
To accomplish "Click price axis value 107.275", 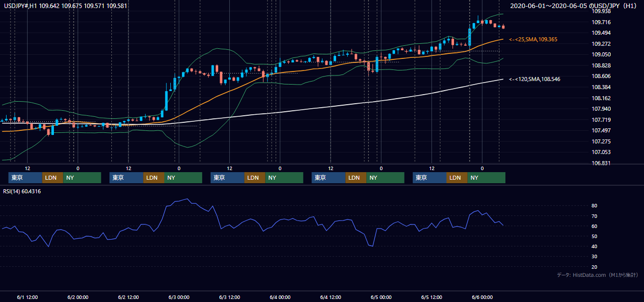I will pyautogui.click(x=601, y=142).
